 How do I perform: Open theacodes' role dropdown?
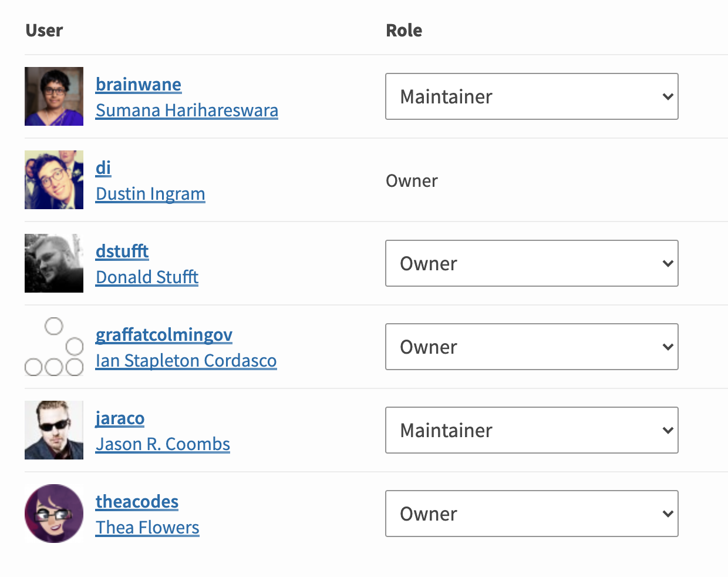[531, 514]
